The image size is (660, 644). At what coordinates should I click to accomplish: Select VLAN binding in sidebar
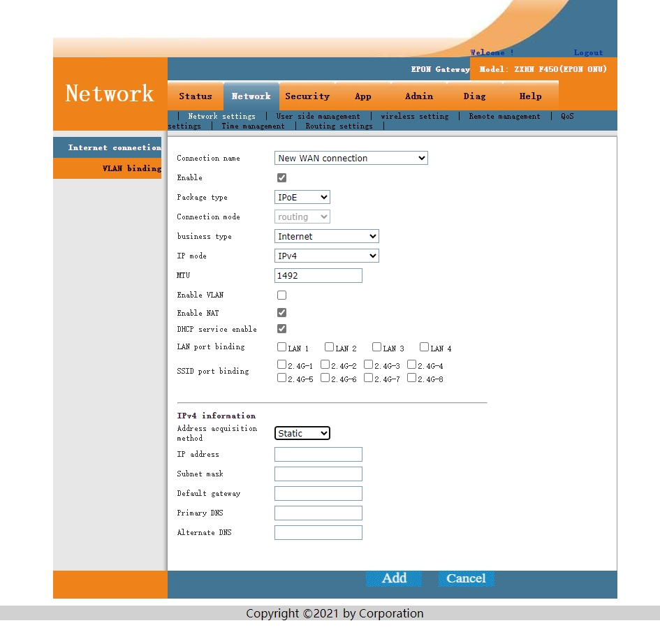(x=131, y=168)
